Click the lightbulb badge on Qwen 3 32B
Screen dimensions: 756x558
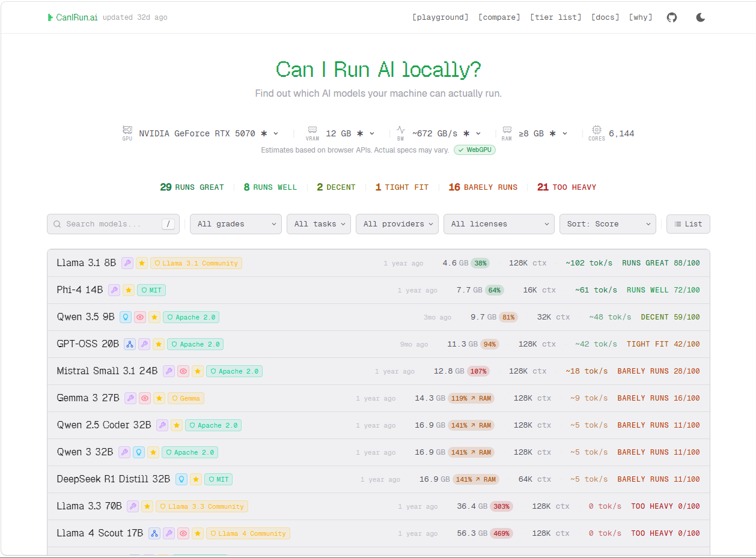(x=139, y=452)
